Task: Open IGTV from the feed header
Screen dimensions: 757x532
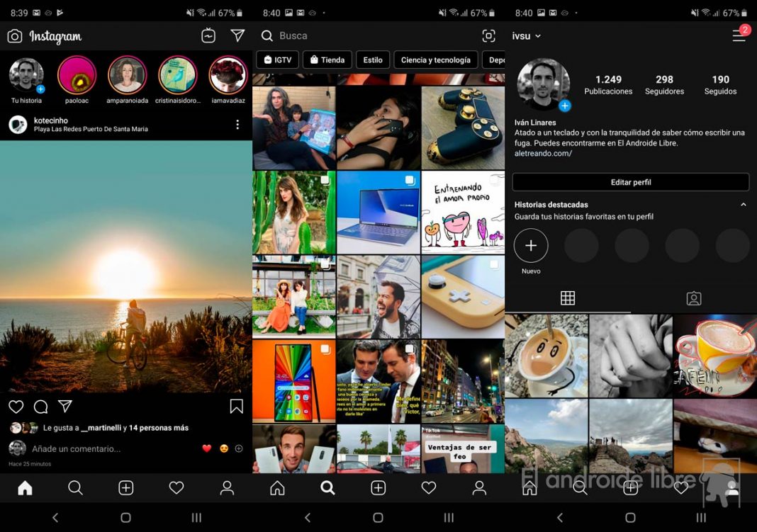Action: pyautogui.click(x=208, y=35)
